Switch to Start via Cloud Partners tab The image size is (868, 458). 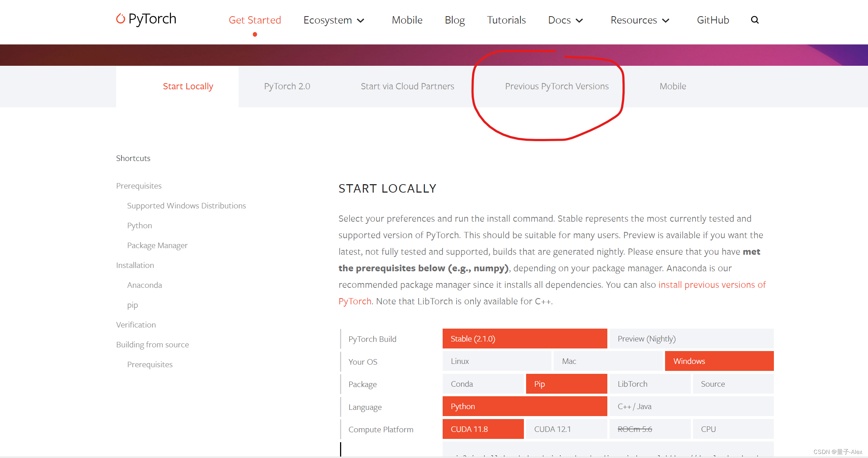click(x=407, y=86)
